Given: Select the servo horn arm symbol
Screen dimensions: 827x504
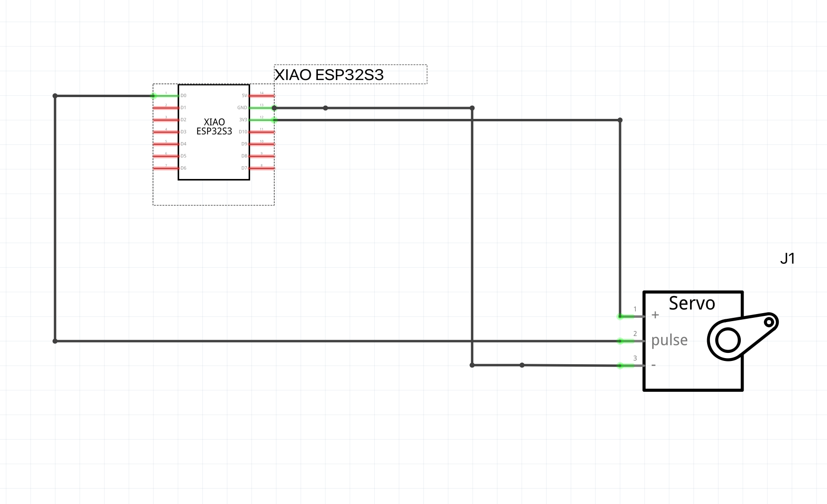Looking at the screenshot, I should point(743,336).
